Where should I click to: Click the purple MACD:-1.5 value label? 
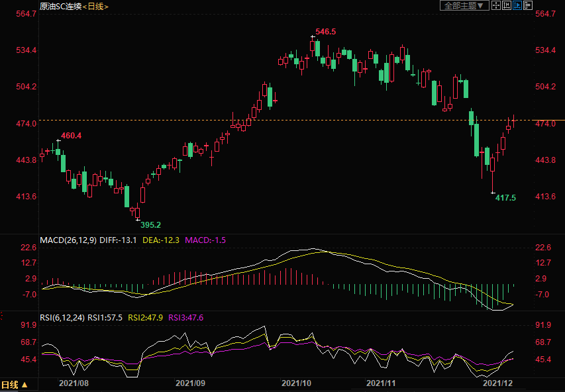(x=205, y=240)
